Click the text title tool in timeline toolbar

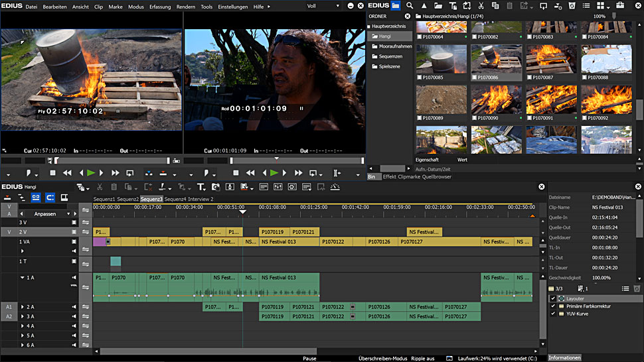[x=201, y=188]
